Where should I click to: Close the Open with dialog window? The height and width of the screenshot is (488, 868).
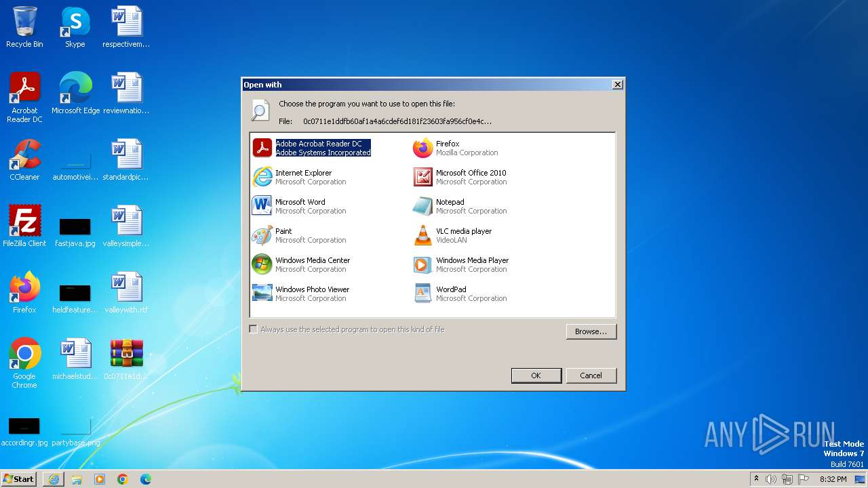tap(617, 85)
